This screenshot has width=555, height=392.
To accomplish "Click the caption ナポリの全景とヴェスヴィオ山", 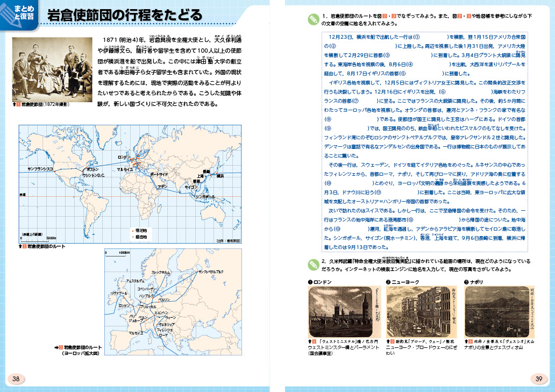I will point(493,347).
